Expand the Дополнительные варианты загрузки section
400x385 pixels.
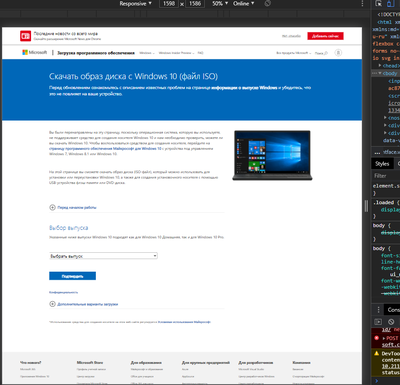pyautogui.click(x=84, y=304)
